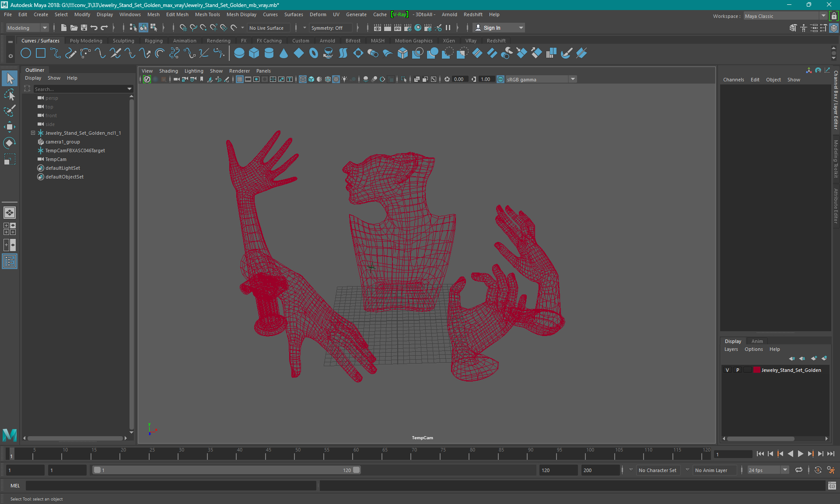
Task: Select the NURBS circle shelf icon
Action: 26,53
